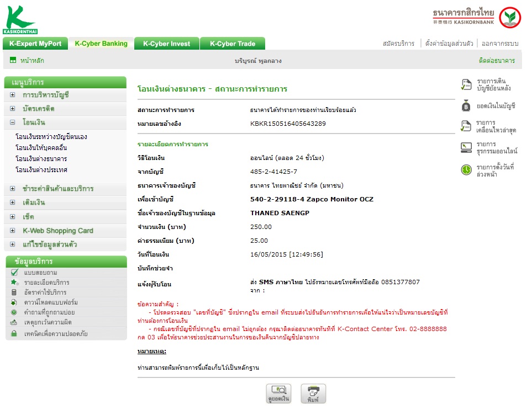532x410 pixels.
Task: Click the ออกจากระบบ logout link
Action: coord(500,44)
